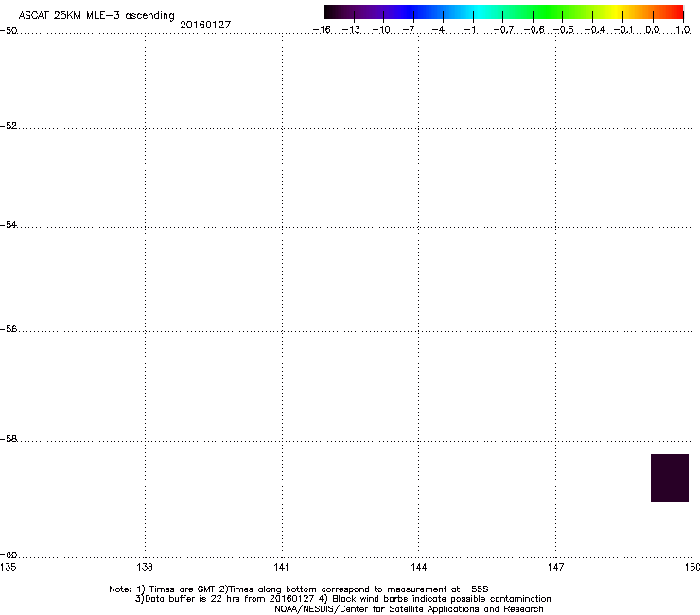This screenshot has width=700, height=615.
Task: Click the -0.5 colorbar label
Action: click(564, 30)
